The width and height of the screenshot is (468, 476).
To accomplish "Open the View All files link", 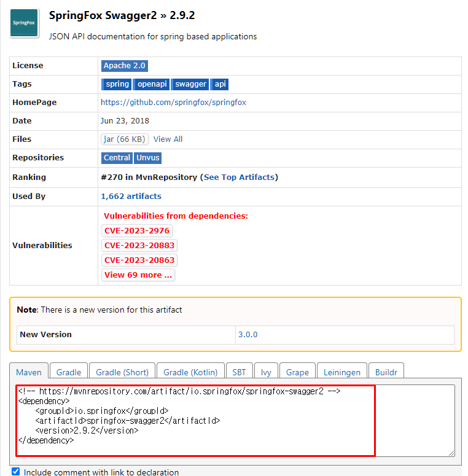I will click(x=168, y=139).
